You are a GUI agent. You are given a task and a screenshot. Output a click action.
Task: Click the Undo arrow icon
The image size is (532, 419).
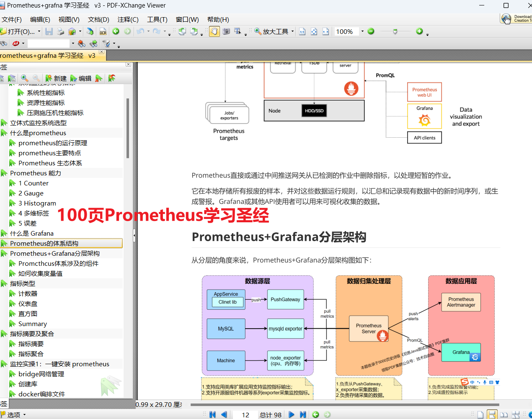[140, 31]
